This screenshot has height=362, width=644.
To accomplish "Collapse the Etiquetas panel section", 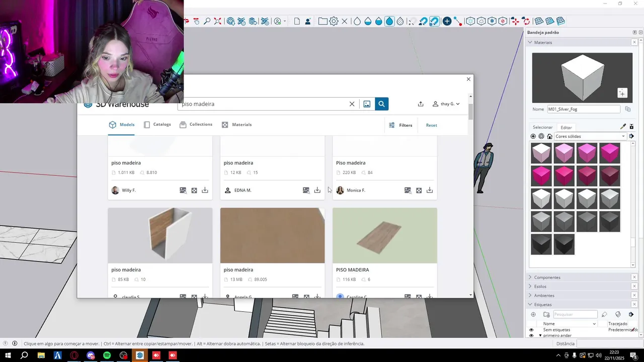I will [530, 304].
